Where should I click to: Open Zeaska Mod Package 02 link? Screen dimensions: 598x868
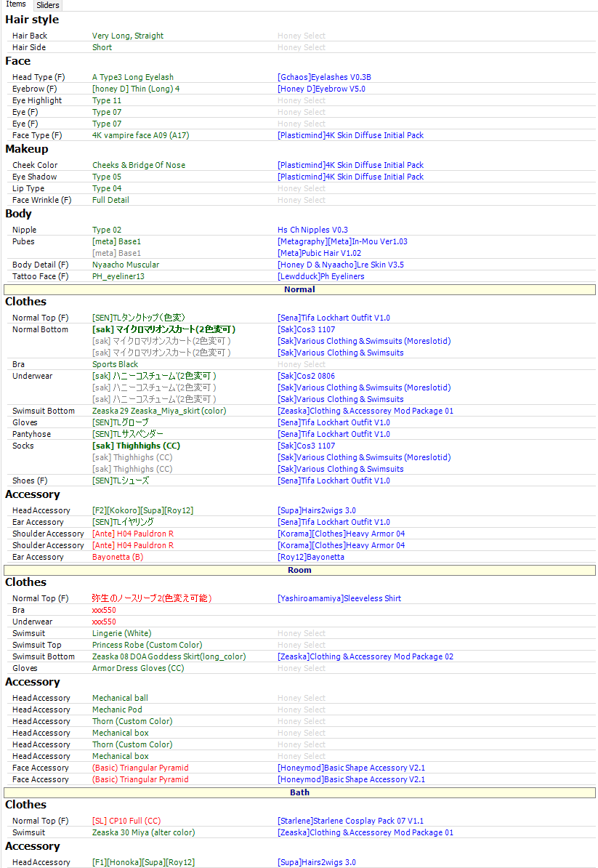coord(365,657)
